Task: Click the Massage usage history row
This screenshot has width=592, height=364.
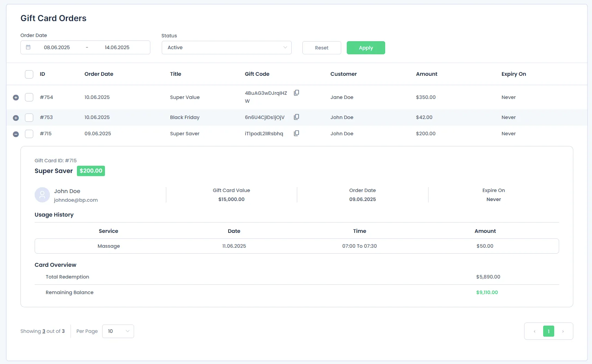Action: tap(297, 246)
